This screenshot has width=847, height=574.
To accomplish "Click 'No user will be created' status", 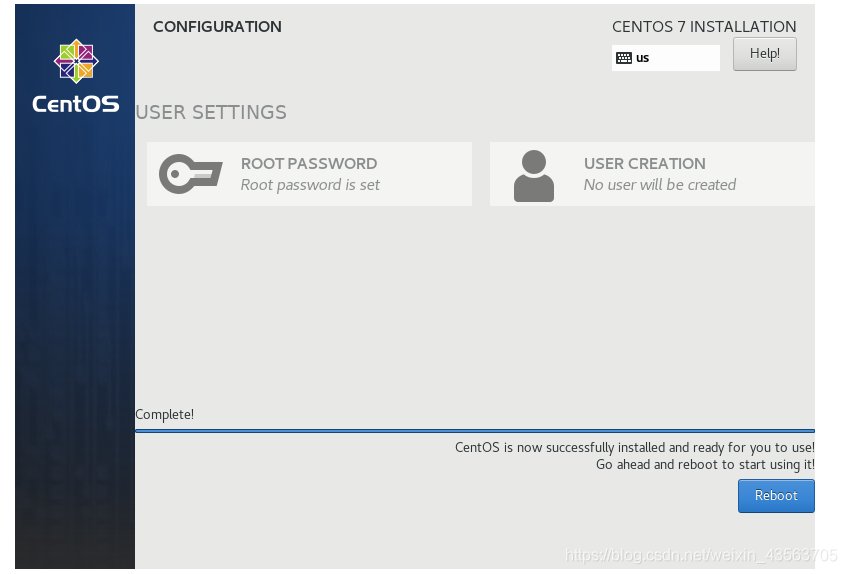I will [660, 185].
